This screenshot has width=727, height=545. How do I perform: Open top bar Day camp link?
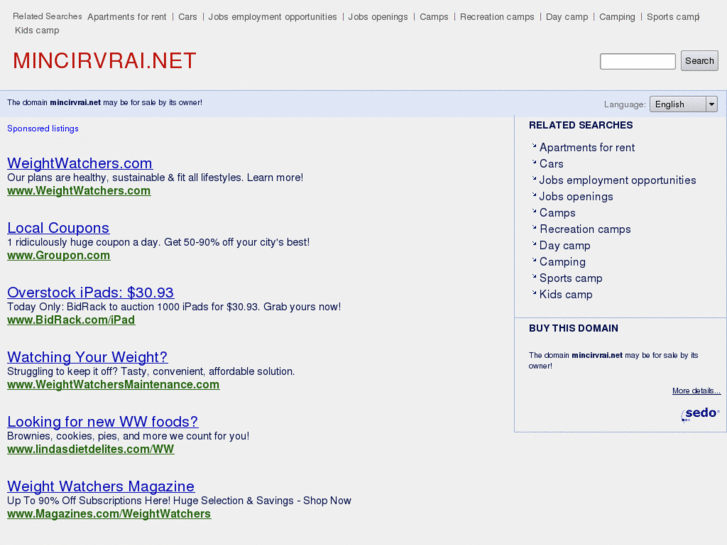tap(567, 17)
